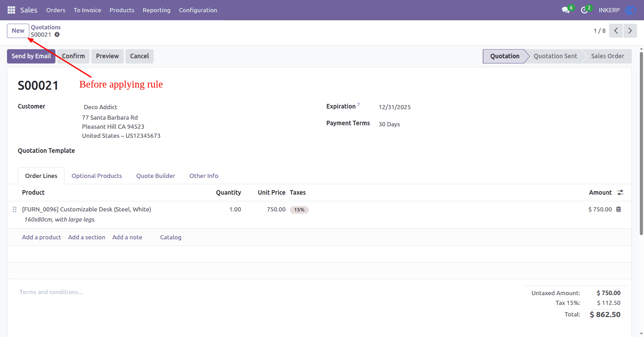
Task: Open the Configuration menu
Action: point(198,10)
